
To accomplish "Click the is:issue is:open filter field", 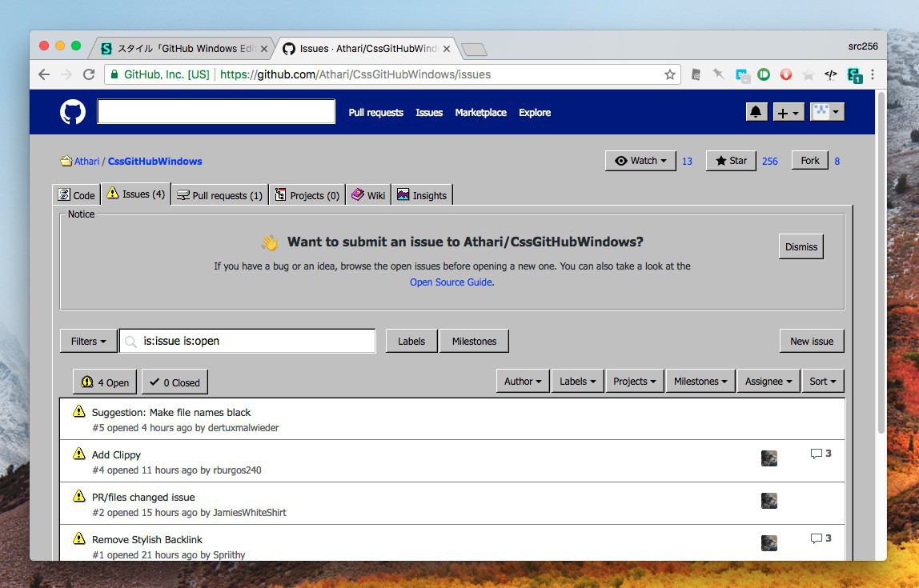I will 247,341.
